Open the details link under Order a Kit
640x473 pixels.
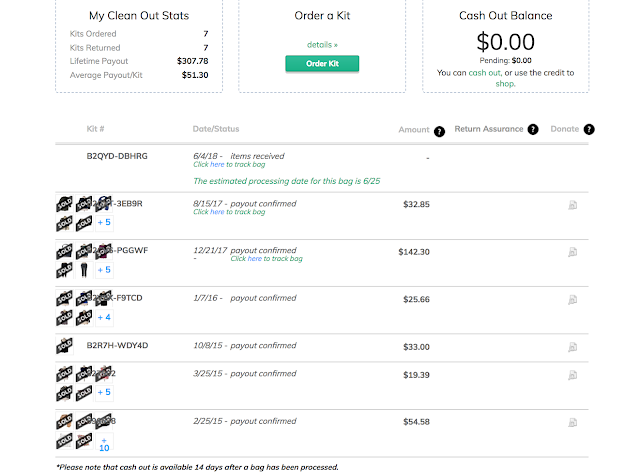click(x=322, y=45)
